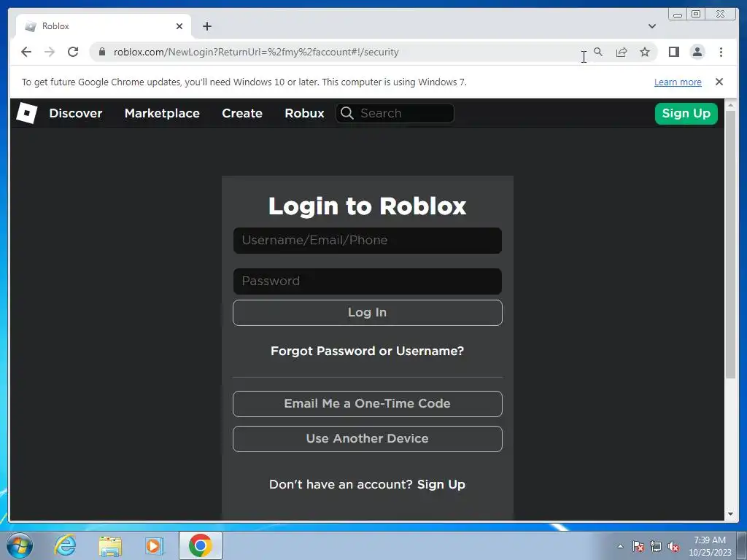The width and height of the screenshot is (747, 560).
Task: Open Windows Media Player from taskbar
Action: tap(154, 546)
